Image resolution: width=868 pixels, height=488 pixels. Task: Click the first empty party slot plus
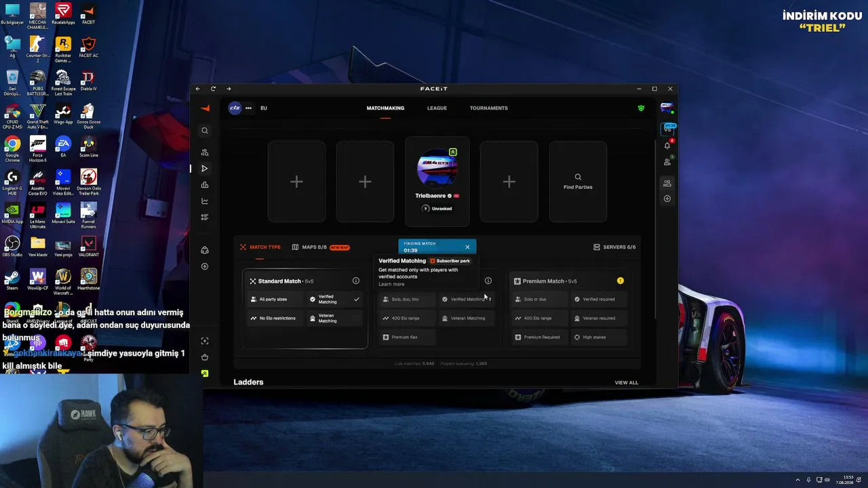coord(296,182)
